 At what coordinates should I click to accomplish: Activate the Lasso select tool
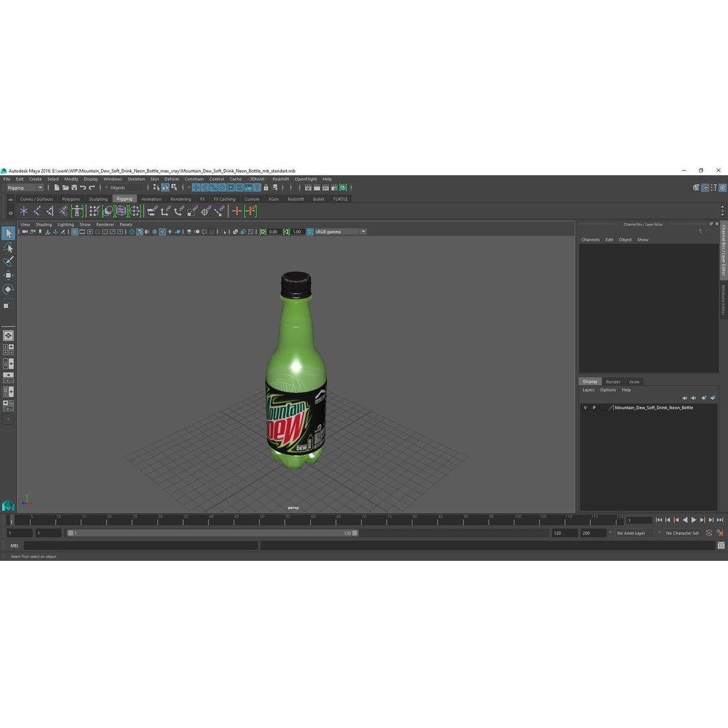[8, 247]
